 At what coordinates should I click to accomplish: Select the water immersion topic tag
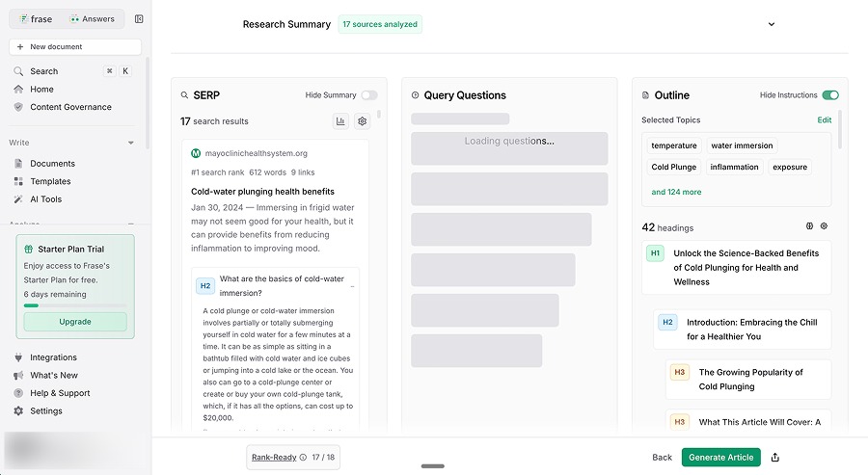coord(742,145)
